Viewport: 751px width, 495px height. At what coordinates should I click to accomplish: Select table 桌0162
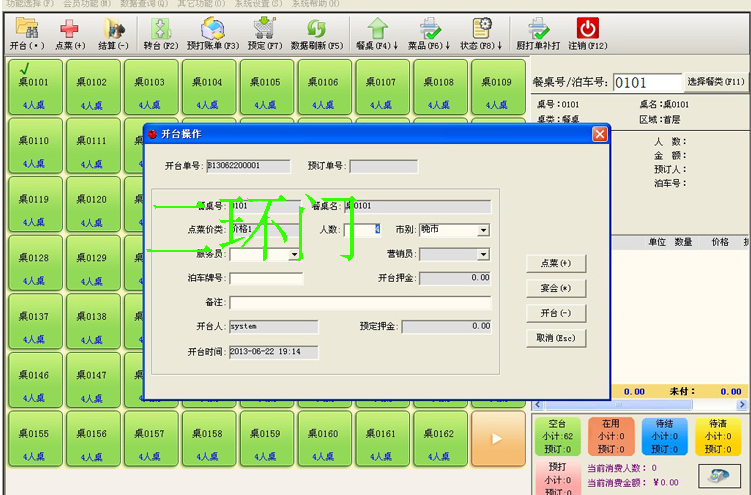pos(440,439)
